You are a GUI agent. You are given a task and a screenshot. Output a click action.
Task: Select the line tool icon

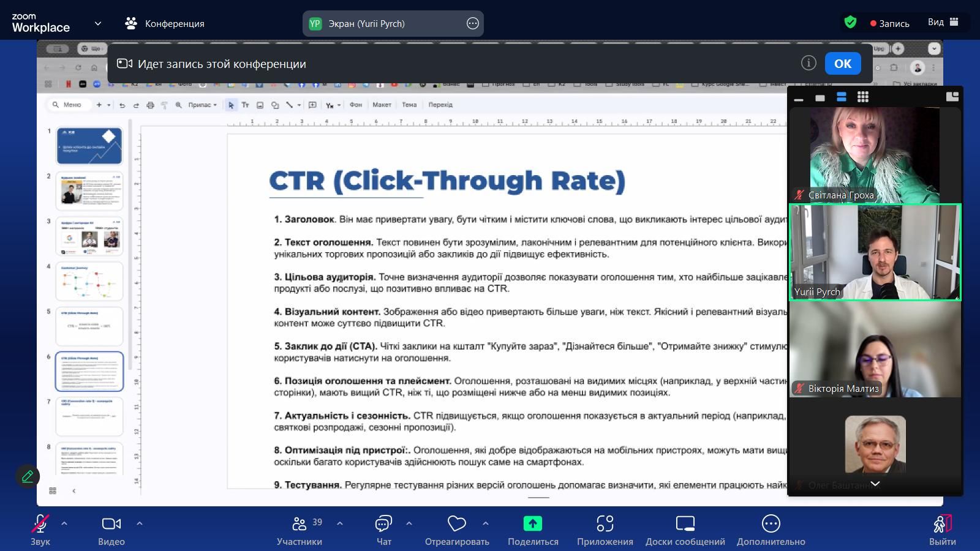pos(290,105)
